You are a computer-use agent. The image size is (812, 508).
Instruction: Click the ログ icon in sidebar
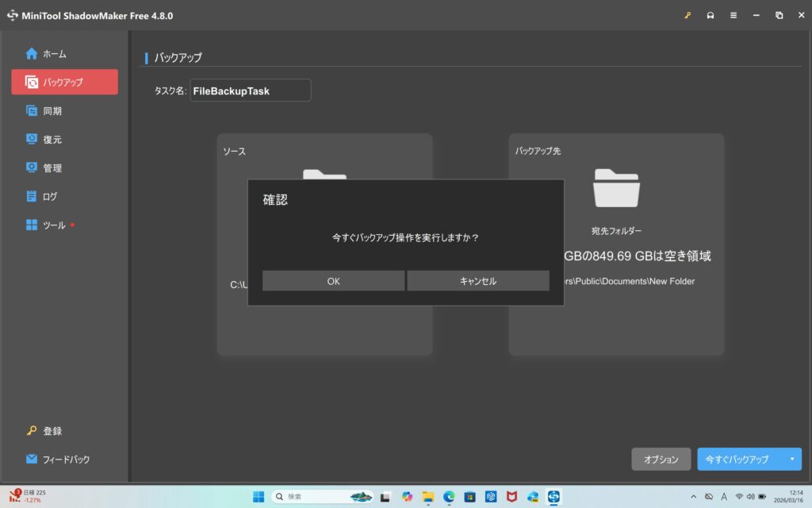pyautogui.click(x=32, y=197)
